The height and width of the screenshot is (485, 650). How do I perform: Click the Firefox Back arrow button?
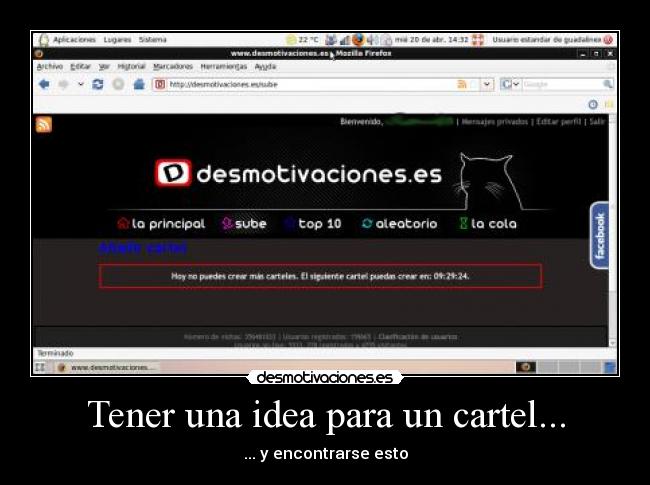[x=44, y=84]
